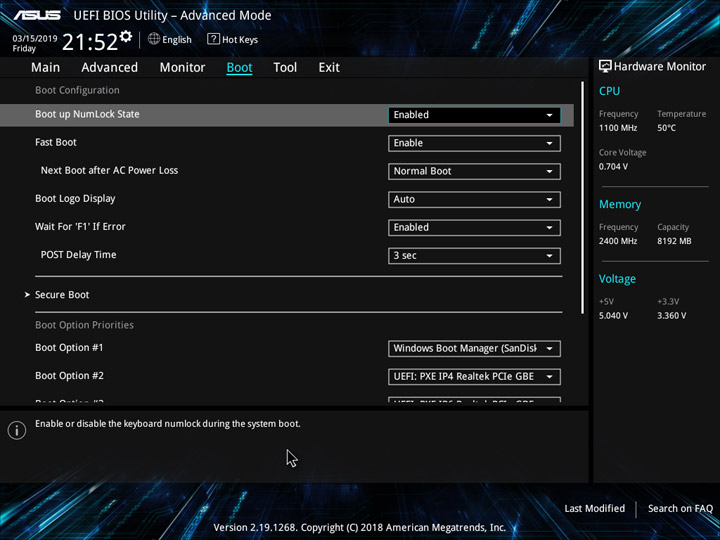Click Search on FAQ
This screenshot has width=720, height=540.
(x=680, y=508)
